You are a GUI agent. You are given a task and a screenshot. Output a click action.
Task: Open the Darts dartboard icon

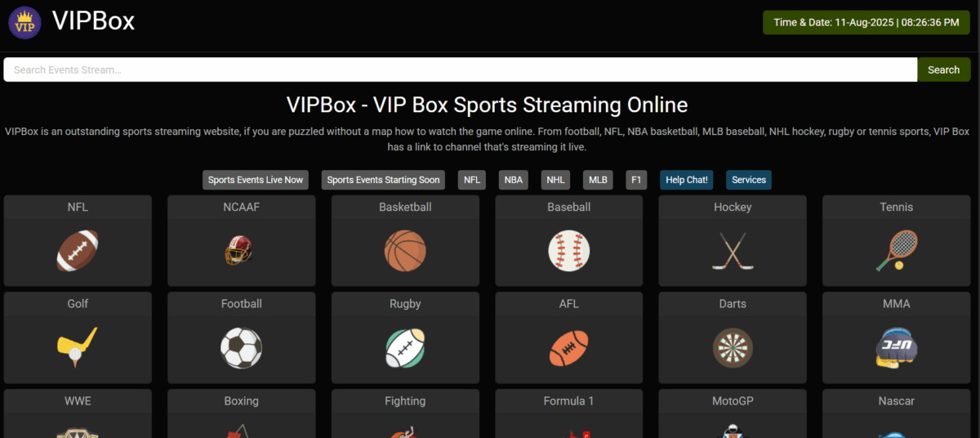(733, 347)
